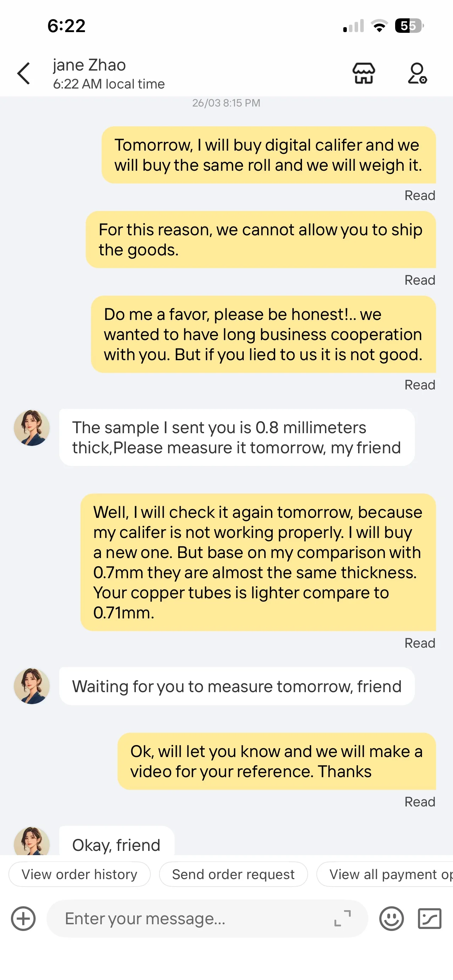Viewport: 453px width, 980px height.
Task: Tap the back arrow icon
Action: coord(24,73)
